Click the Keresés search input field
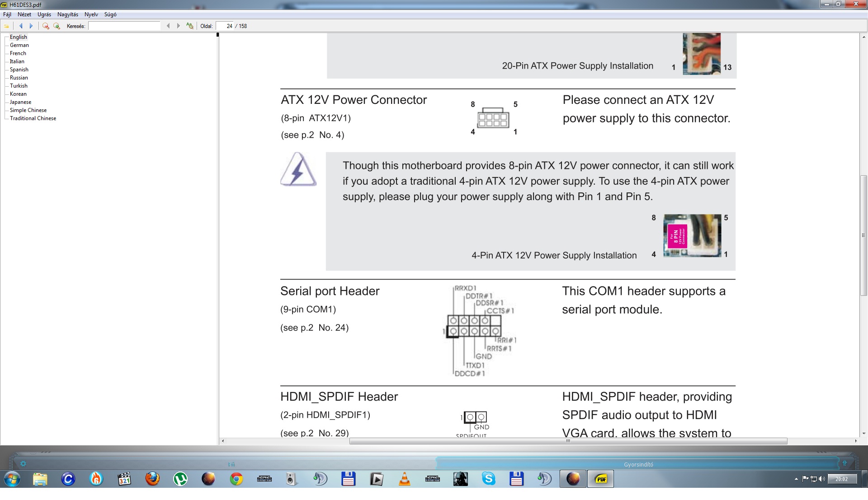 point(124,26)
